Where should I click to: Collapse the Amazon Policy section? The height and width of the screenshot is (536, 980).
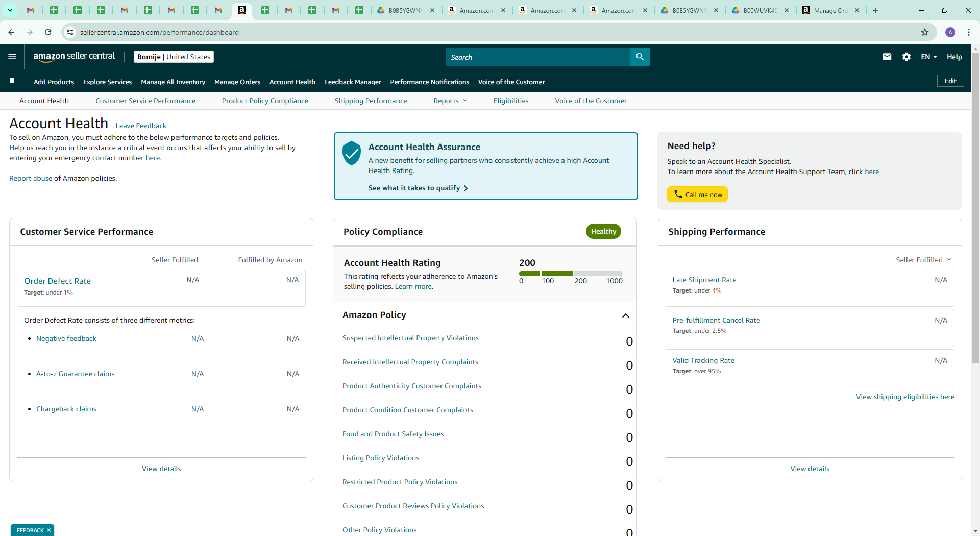(x=626, y=315)
